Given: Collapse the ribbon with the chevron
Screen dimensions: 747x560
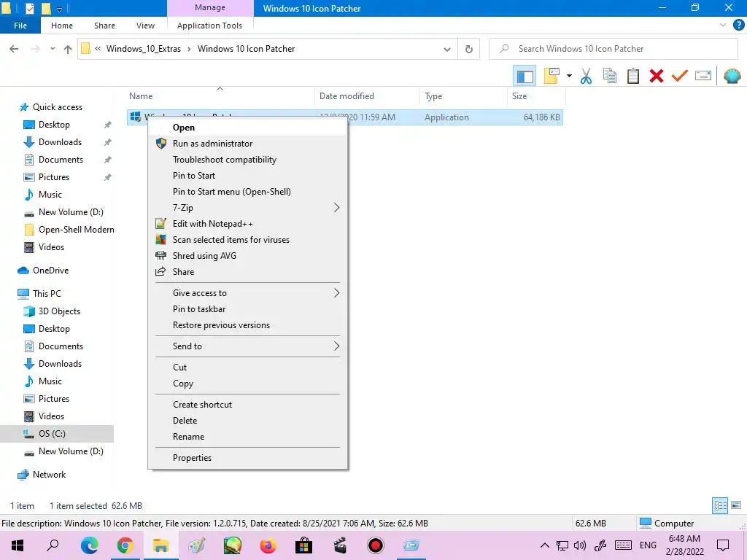Looking at the screenshot, I should 723,26.
